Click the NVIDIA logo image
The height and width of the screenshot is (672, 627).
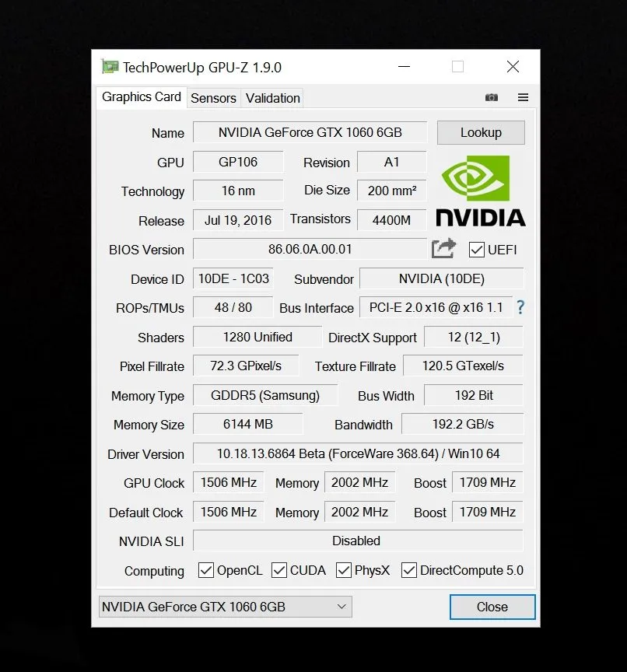[x=481, y=191]
